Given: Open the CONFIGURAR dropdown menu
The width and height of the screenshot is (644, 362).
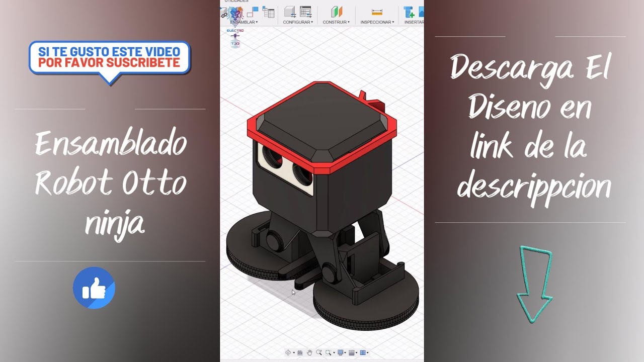Looking at the screenshot, I should [298, 22].
